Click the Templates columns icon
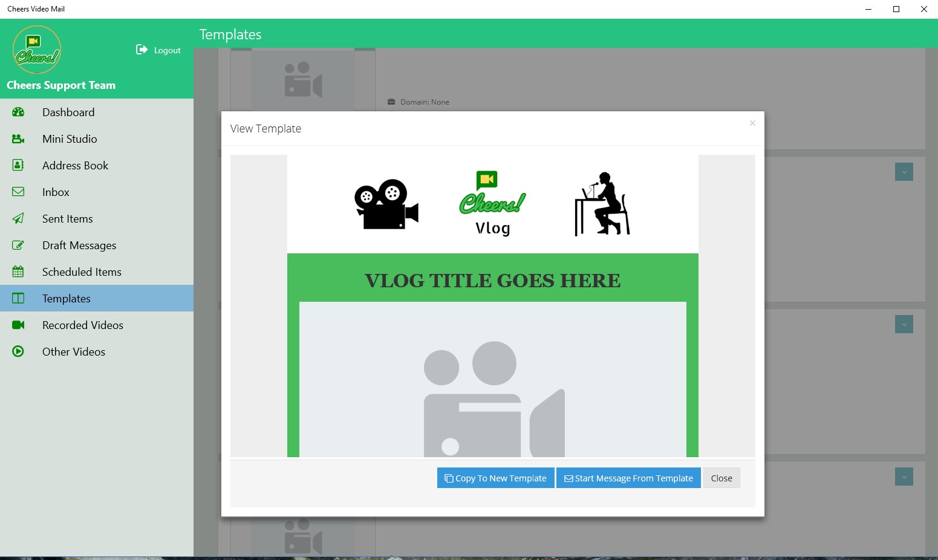This screenshot has height=560, width=938. pos(18,298)
